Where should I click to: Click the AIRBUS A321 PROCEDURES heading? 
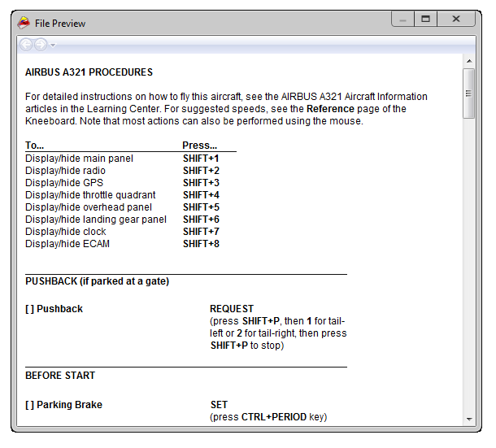(x=89, y=72)
